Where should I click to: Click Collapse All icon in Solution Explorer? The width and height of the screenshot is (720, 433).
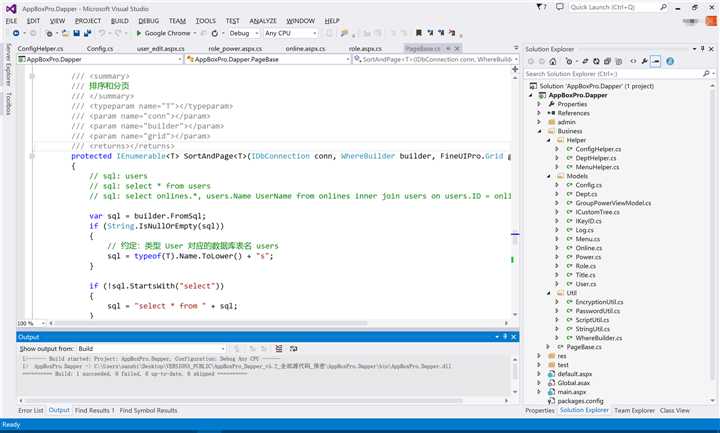(607, 61)
